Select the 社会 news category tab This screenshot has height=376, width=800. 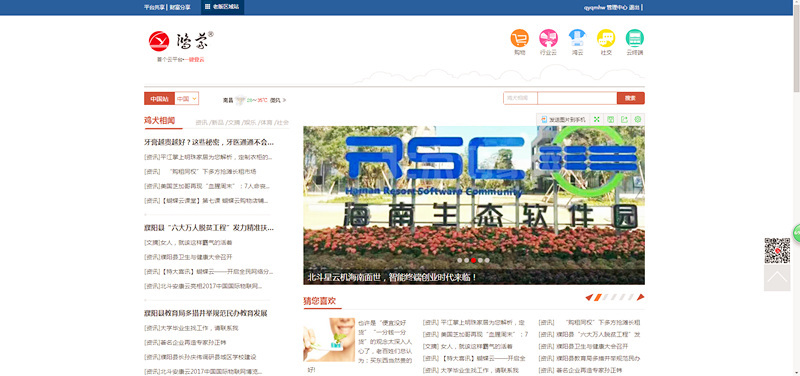283,122
